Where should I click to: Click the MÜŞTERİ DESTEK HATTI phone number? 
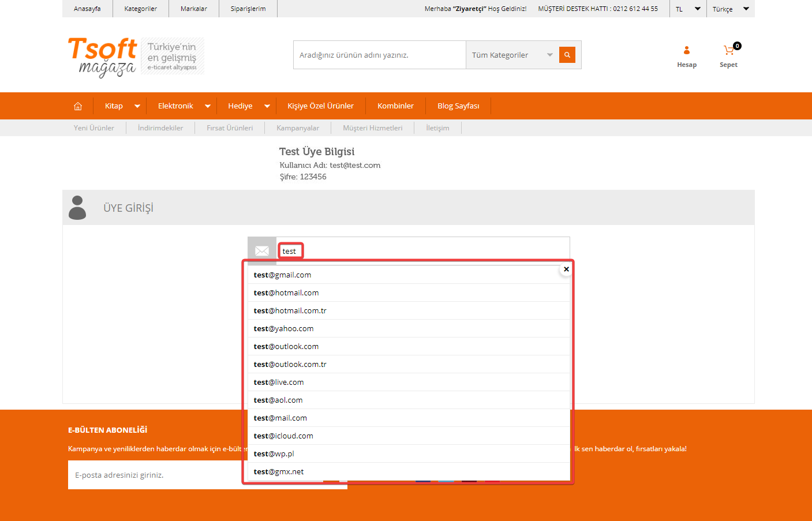point(635,9)
